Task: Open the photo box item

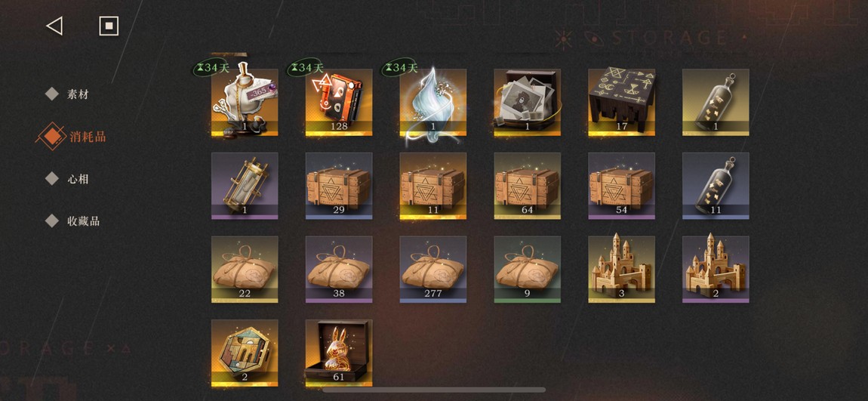Action: click(x=527, y=103)
